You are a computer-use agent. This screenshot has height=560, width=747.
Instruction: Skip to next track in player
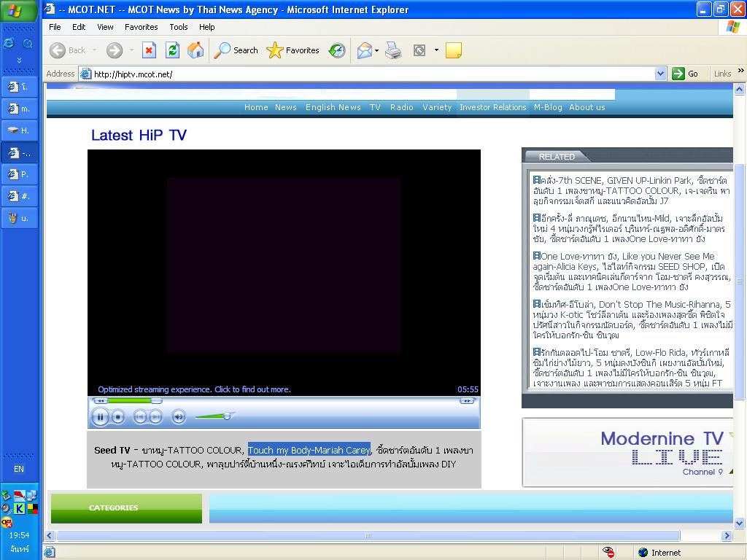click(155, 417)
